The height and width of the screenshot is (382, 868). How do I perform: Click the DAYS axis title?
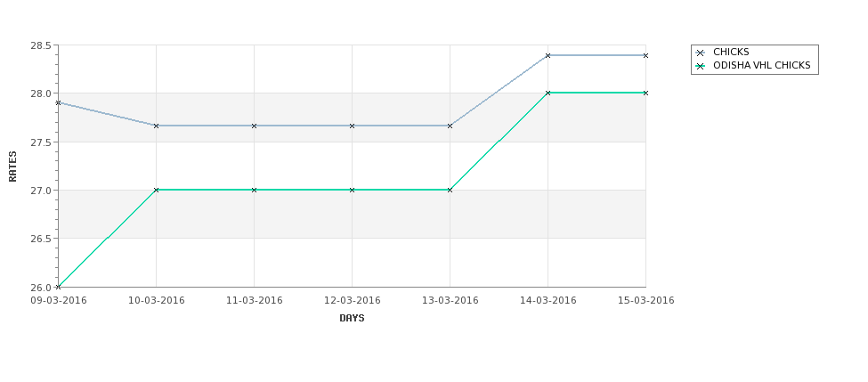(352, 319)
